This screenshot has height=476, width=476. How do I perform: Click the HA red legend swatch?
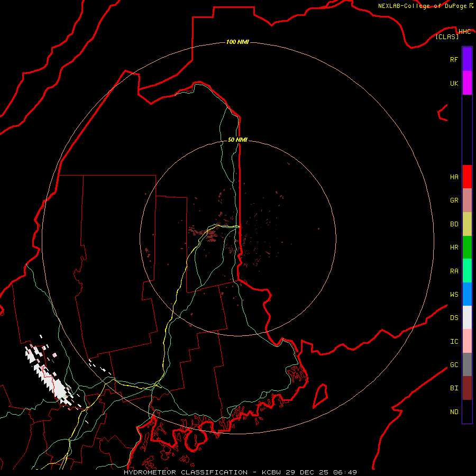[x=467, y=177]
